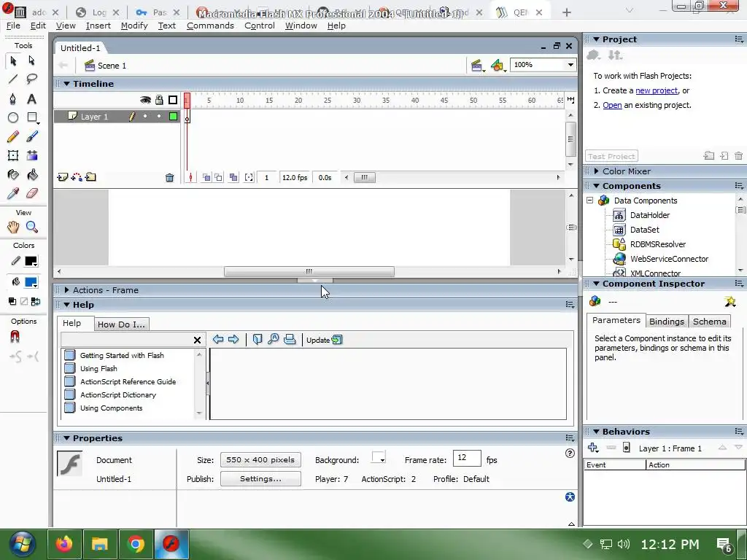Click the Publish Settings... button
The image size is (747, 560).
click(x=260, y=479)
